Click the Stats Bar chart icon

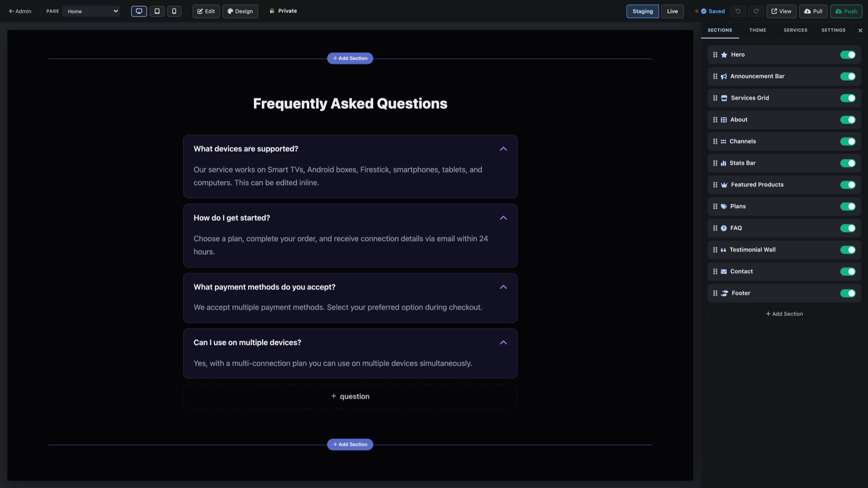point(723,163)
